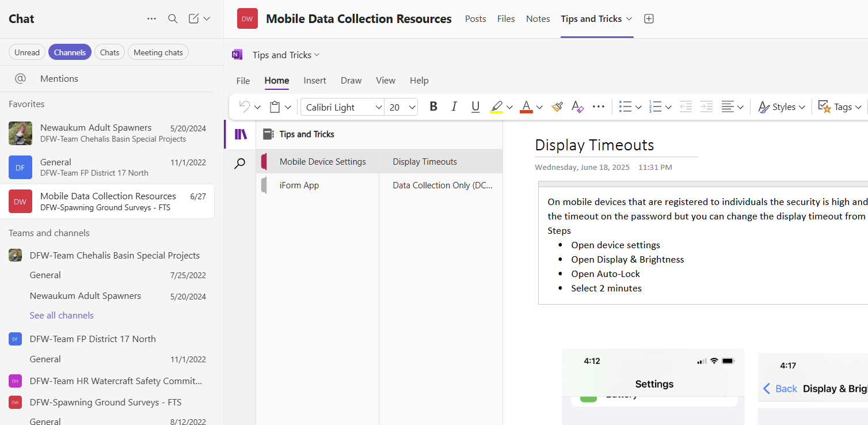Increase the indent level
868x425 pixels.
(706, 107)
